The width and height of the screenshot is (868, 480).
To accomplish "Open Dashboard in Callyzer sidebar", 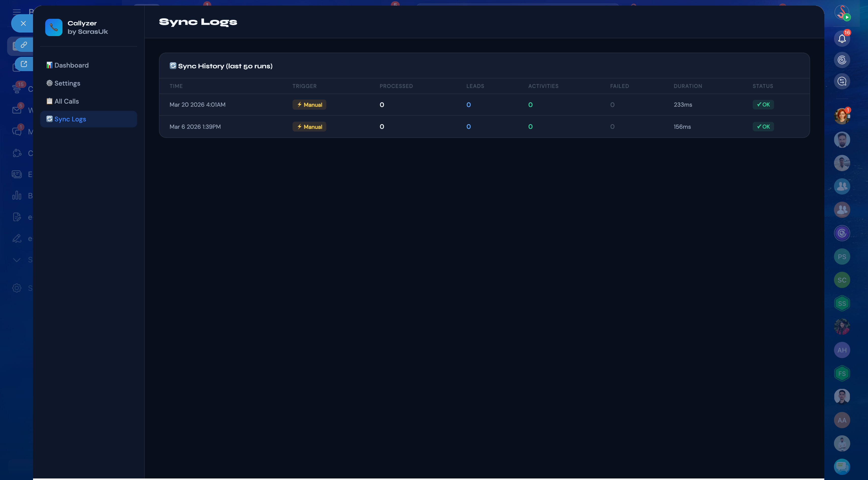I will 71,65.
